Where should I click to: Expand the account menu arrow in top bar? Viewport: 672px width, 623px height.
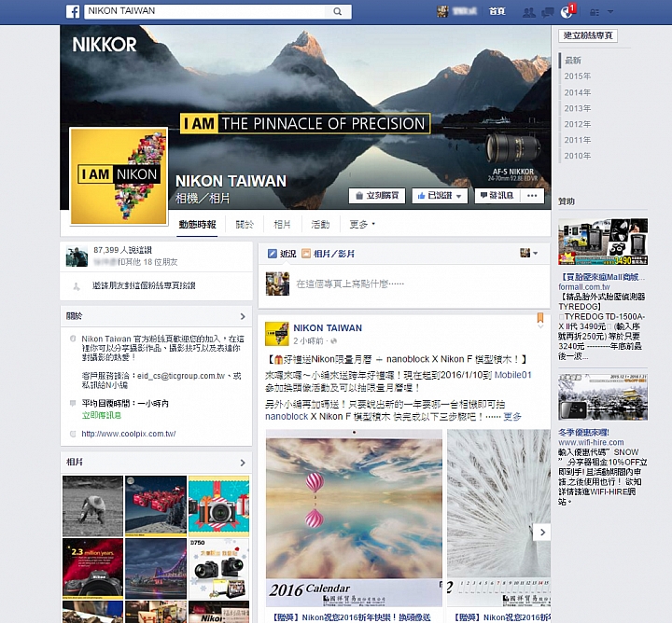point(610,12)
